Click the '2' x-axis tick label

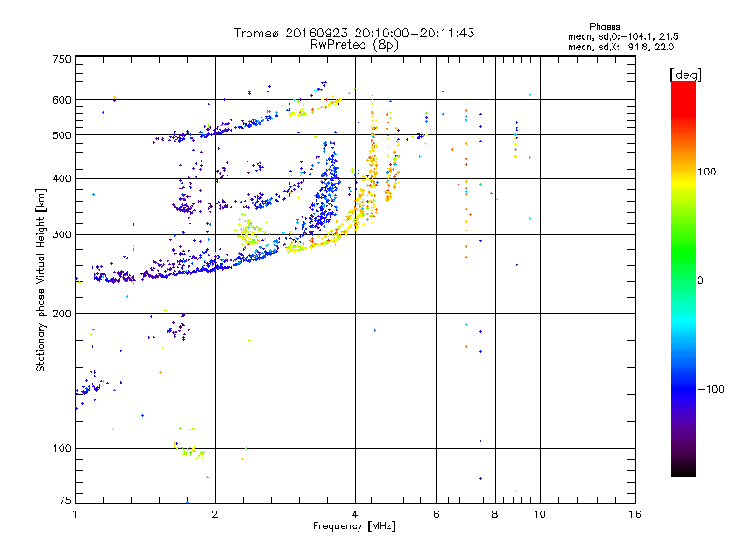point(215,514)
